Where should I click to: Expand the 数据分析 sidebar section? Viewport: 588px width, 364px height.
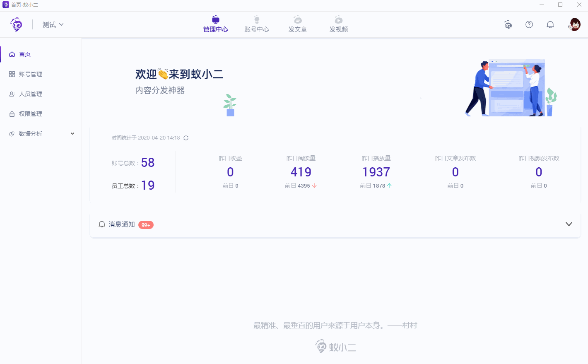29,133
